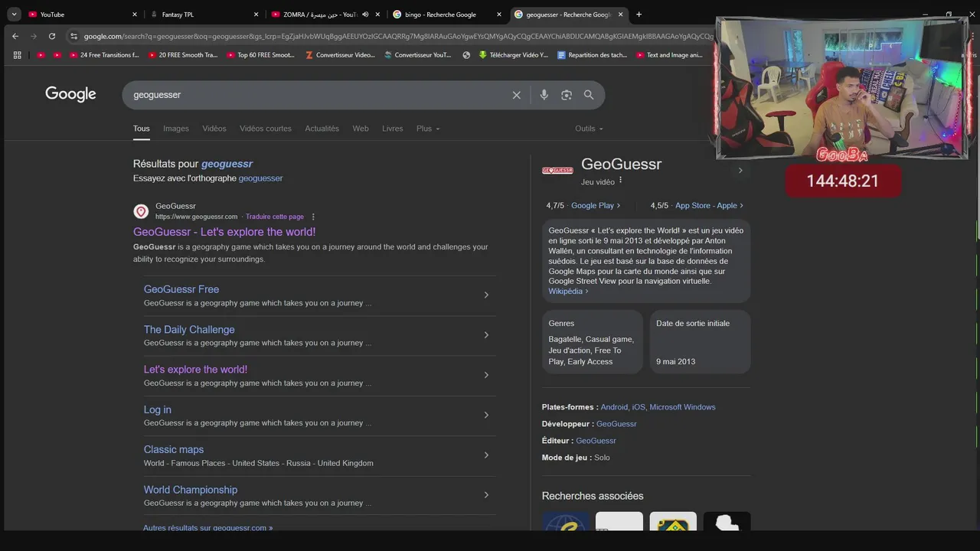The width and height of the screenshot is (980, 551).
Task: Reload the current page
Action: (52, 36)
